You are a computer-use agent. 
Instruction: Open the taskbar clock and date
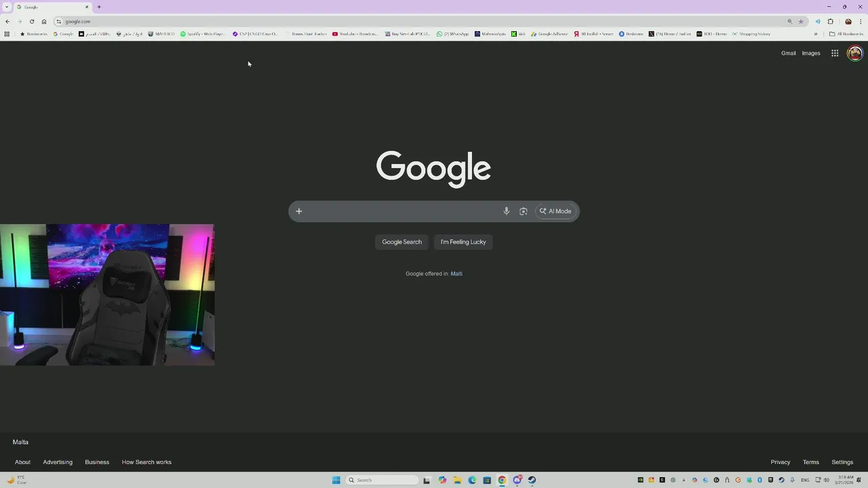click(844, 480)
